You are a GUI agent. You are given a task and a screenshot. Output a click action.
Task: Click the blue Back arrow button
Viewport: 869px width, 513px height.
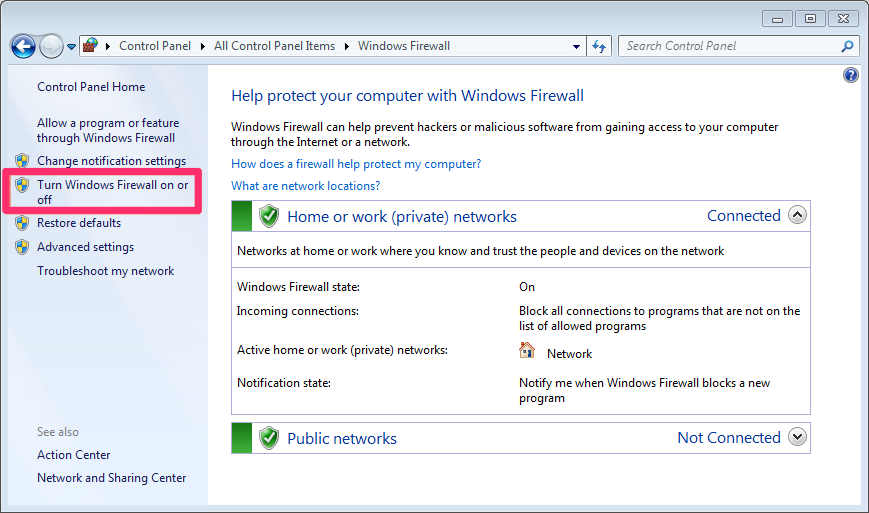pos(23,47)
